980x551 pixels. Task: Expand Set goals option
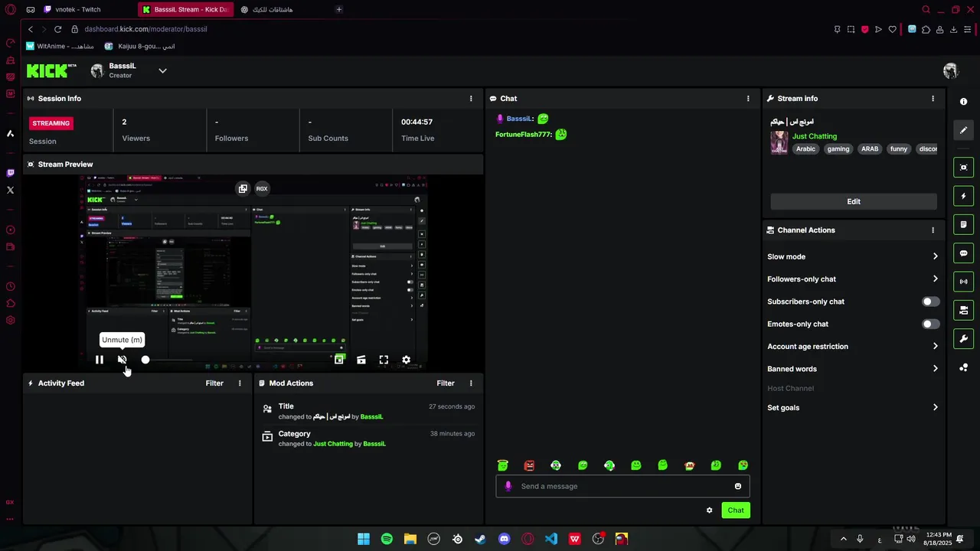[x=853, y=408]
